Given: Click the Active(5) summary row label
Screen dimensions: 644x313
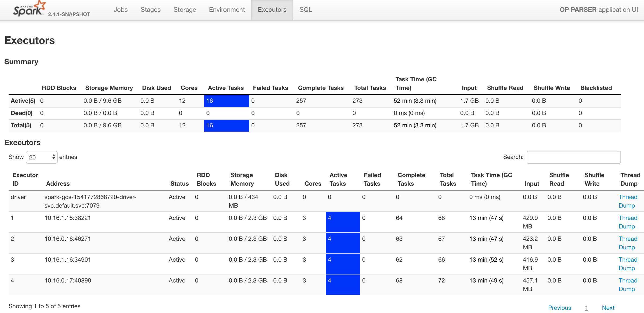Looking at the screenshot, I should 23,101.
